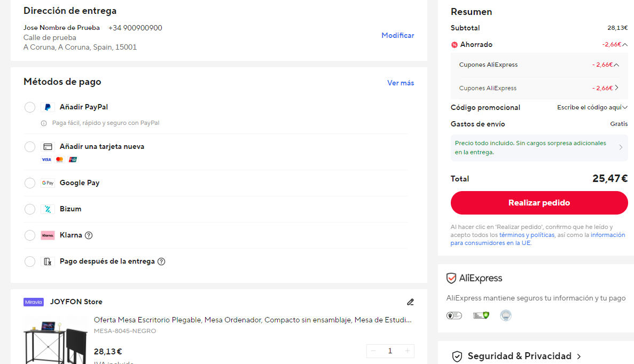Click the phone number +34 900900900
This screenshot has width=634, height=364.
135,28
